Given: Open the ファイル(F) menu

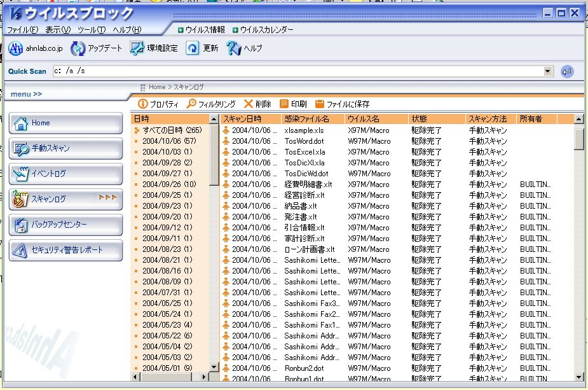Looking at the screenshot, I should (23, 30).
